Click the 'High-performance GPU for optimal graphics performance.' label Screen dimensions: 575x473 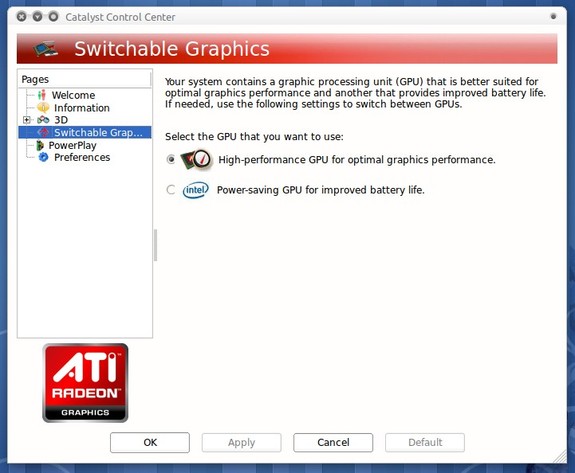(357, 160)
